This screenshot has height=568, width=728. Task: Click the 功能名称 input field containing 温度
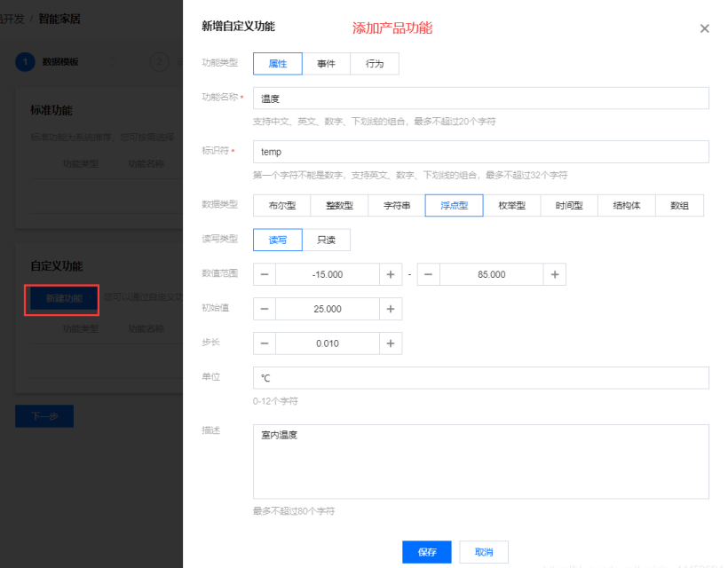pos(480,99)
